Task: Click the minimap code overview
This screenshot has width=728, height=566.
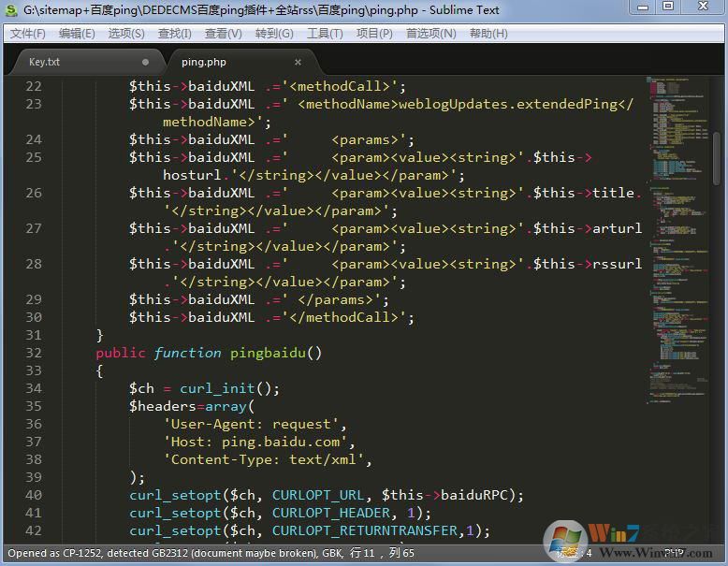Action: tap(677, 239)
